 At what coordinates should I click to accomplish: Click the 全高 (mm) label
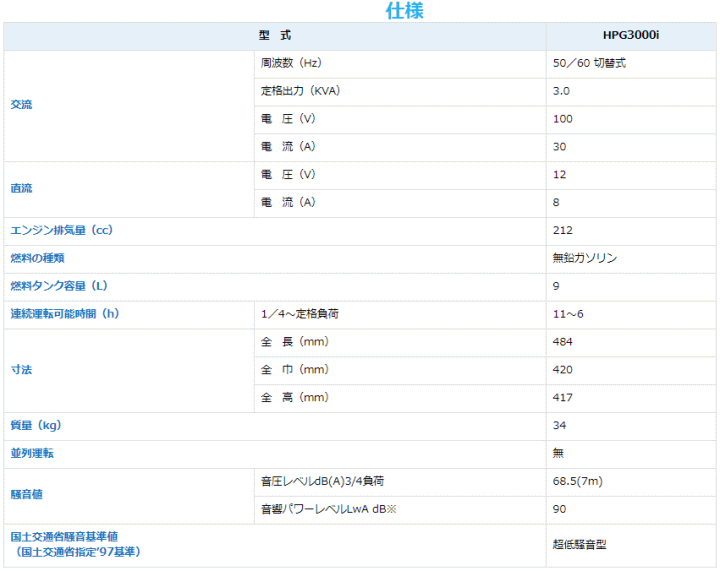[295, 397]
